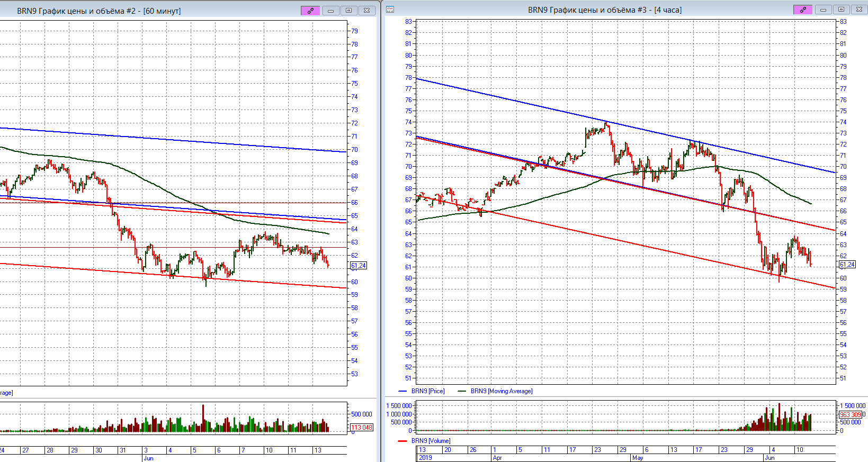Click the BRN9 [Moving Average] legend label
This screenshot has height=462, width=868.
coord(501,391)
